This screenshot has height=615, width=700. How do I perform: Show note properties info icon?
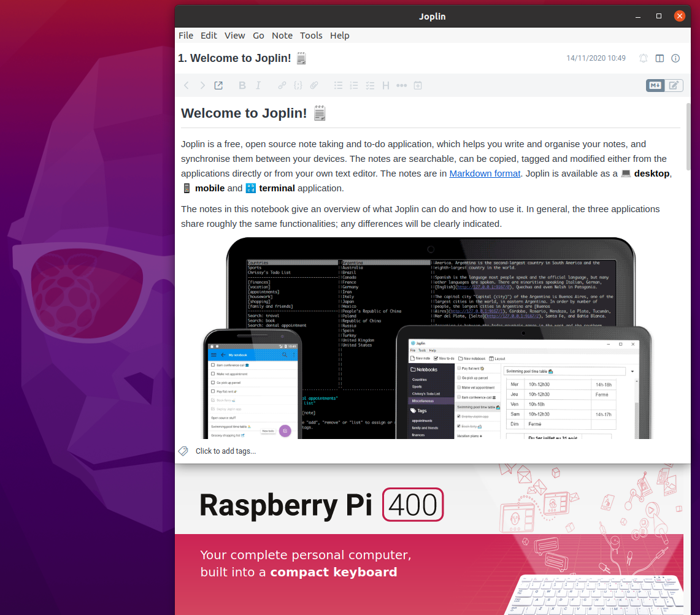pos(675,58)
